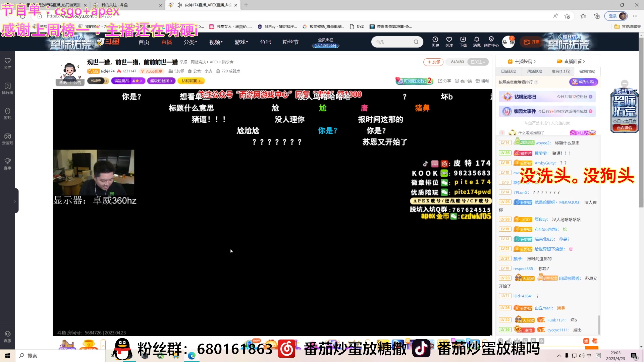This screenshot has height=362, width=644.
Task: Expand 分类 dropdown in navigation
Action: [190, 42]
